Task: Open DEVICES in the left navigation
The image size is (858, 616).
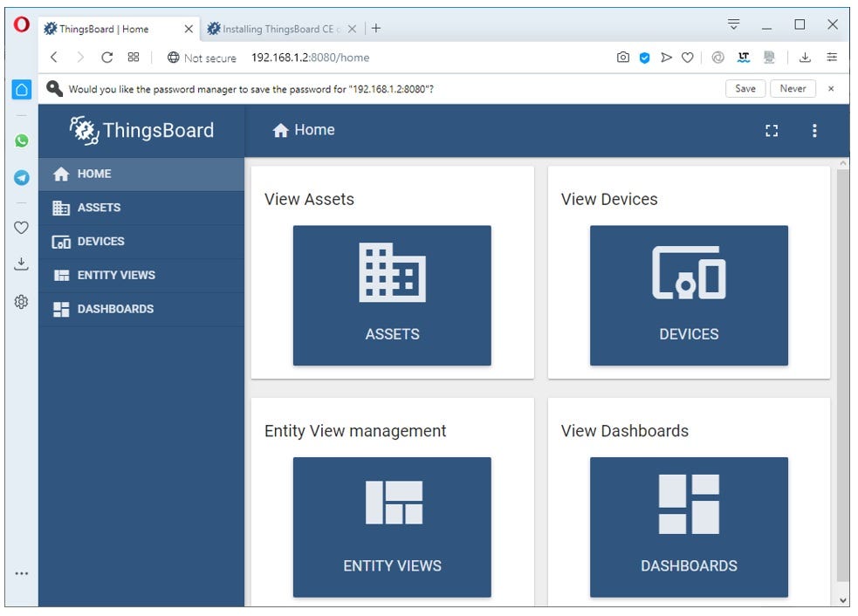Action: (141, 242)
